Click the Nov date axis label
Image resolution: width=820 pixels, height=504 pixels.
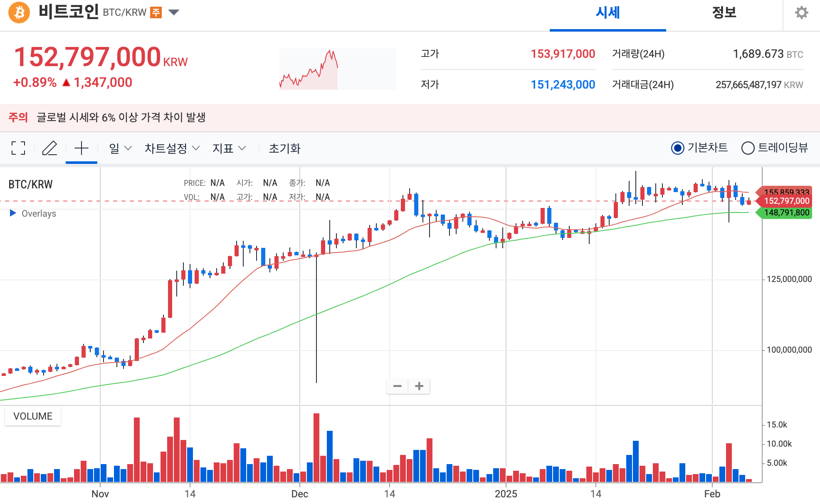pyautogui.click(x=100, y=494)
